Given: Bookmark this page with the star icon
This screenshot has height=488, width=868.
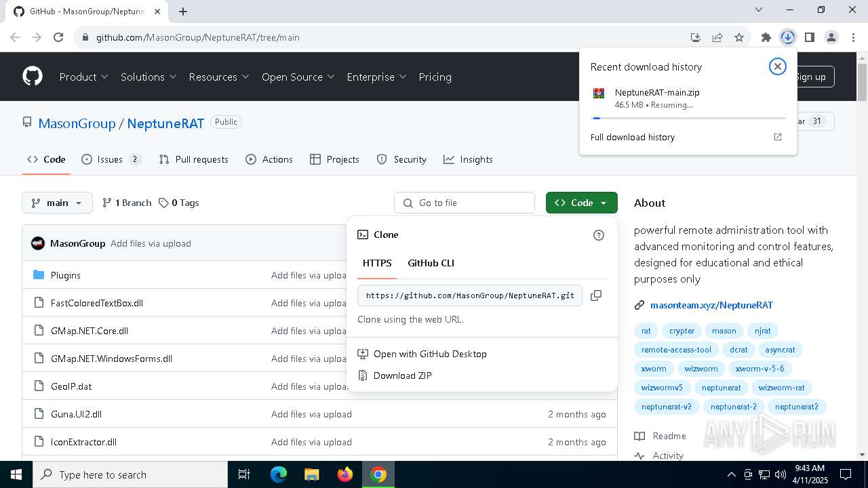Looking at the screenshot, I should [x=739, y=38].
